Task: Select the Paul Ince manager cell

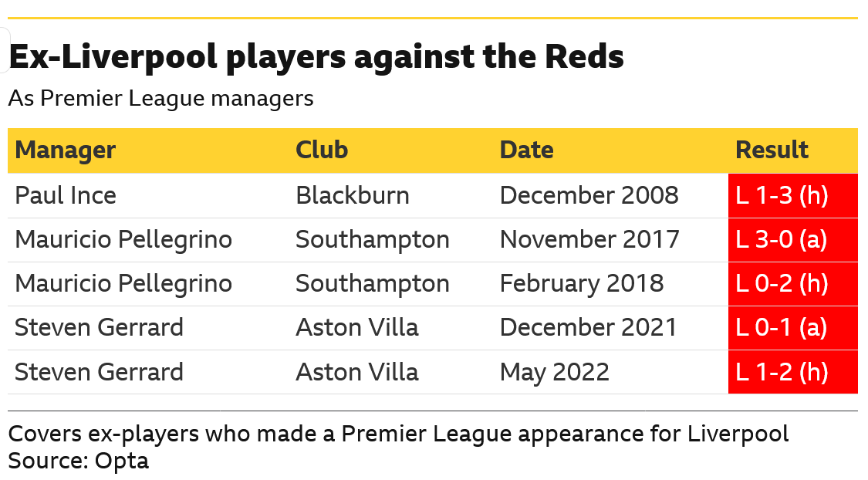Action: pos(66,195)
